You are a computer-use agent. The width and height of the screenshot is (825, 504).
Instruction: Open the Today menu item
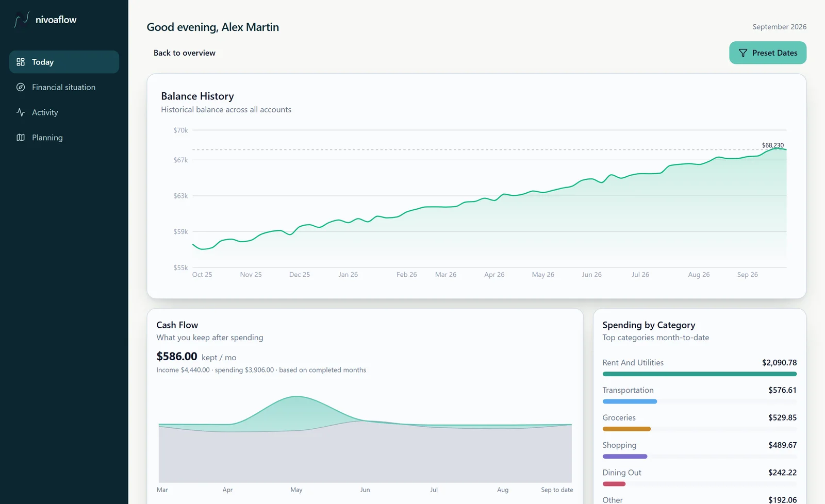tap(64, 62)
